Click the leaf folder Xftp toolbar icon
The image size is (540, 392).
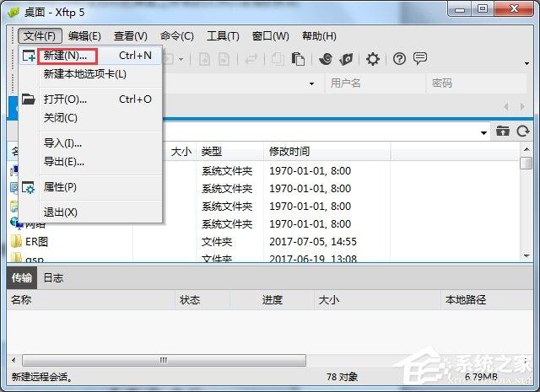click(x=346, y=59)
